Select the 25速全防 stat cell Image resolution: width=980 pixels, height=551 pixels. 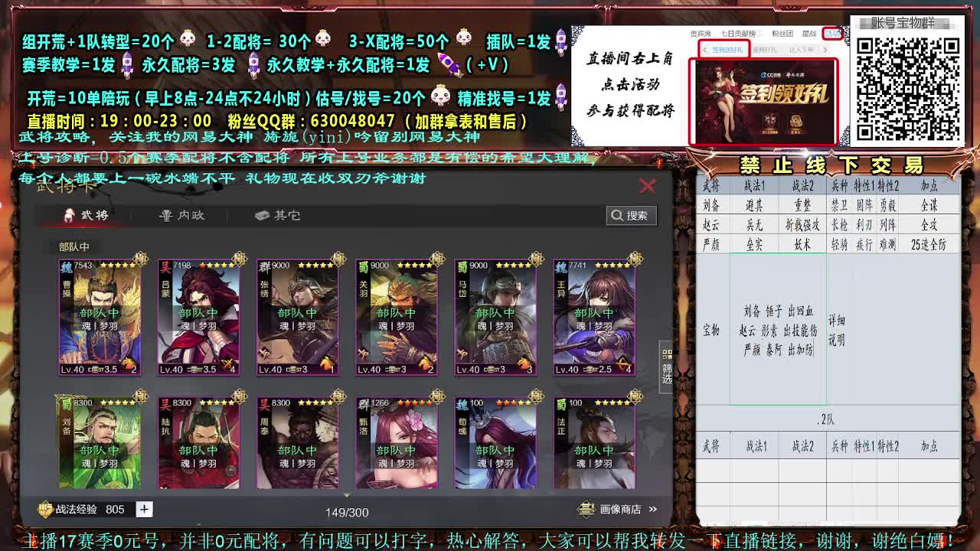[929, 245]
